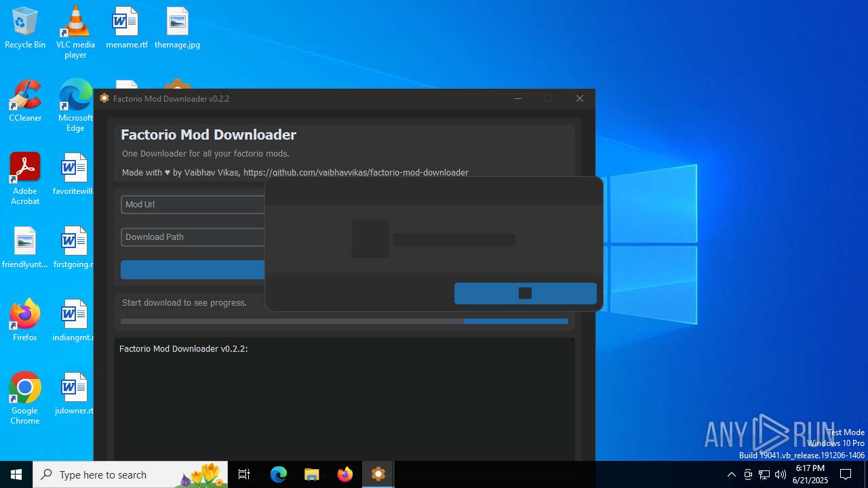868x488 pixels.
Task: Close the Factorio Mod Downloader window
Action: [x=580, y=98]
